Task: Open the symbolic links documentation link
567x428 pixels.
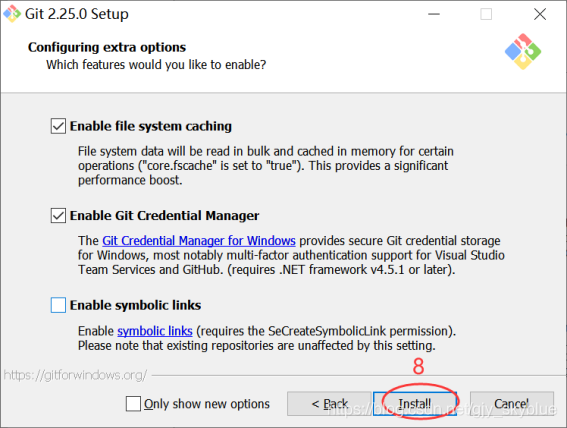Action: (x=155, y=331)
